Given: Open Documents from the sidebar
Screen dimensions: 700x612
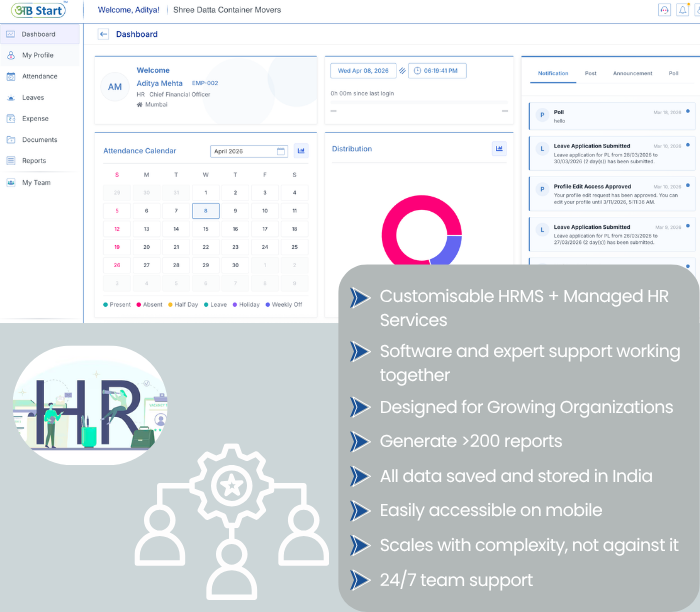Looking at the screenshot, I should coord(39,140).
